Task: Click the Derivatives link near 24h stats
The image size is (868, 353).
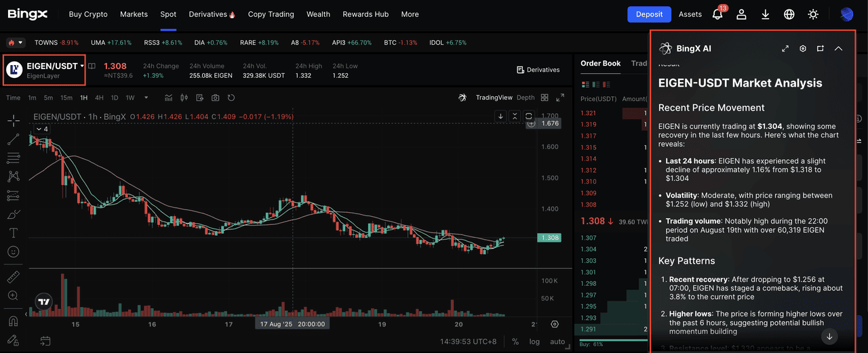Action: tap(538, 70)
